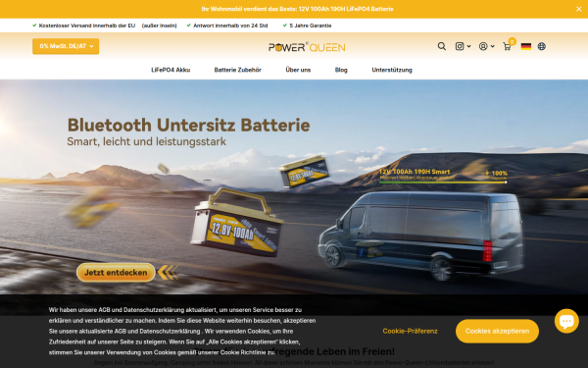Expand the 0% MwSt. DE/AT dropdown
588x368 pixels.
(x=66, y=46)
